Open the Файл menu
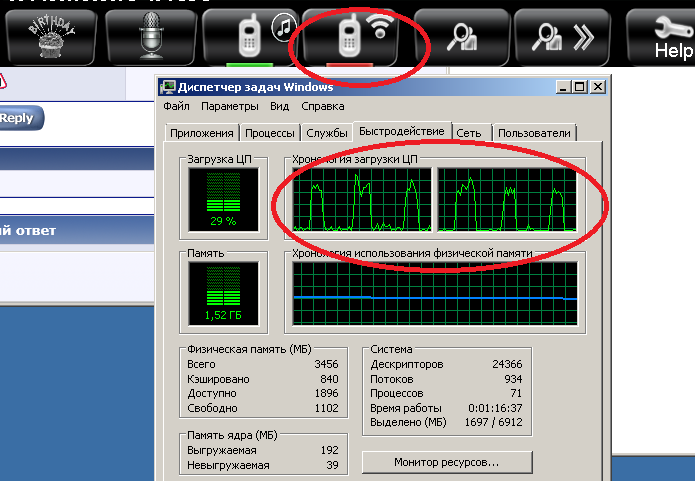This screenshot has height=481, width=695. [x=176, y=106]
